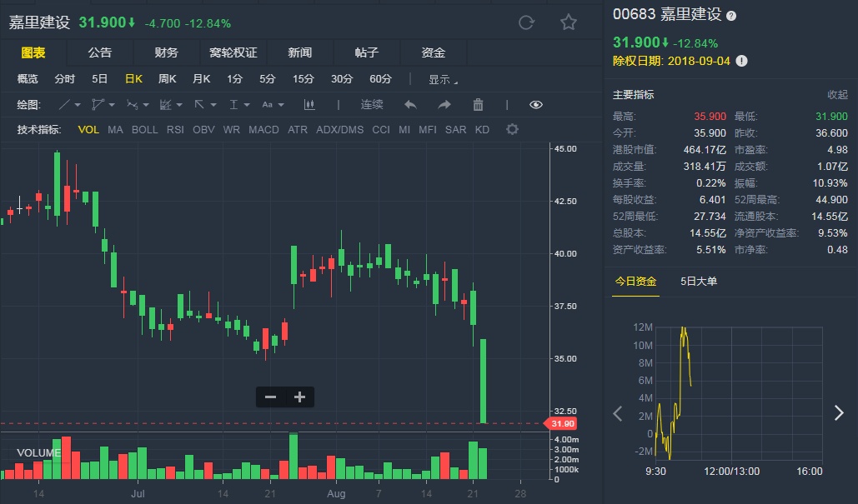The height and width of the screenshot is (504, 858).
Task: Open technical indicator settings gear
Action: (512, 130)
